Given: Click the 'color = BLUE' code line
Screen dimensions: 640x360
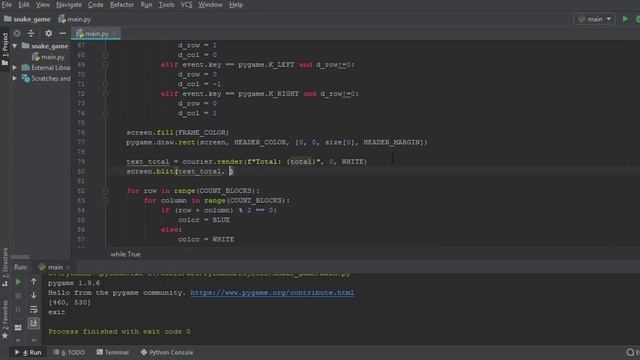Looking at the screenshot, I should click(204, 220).
